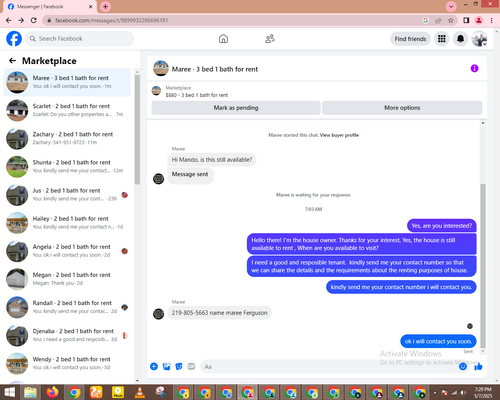Image resolution: width=500 pixels, height=400 pixels.
Task: Click the Google icon in address bar
Action: 426,20
